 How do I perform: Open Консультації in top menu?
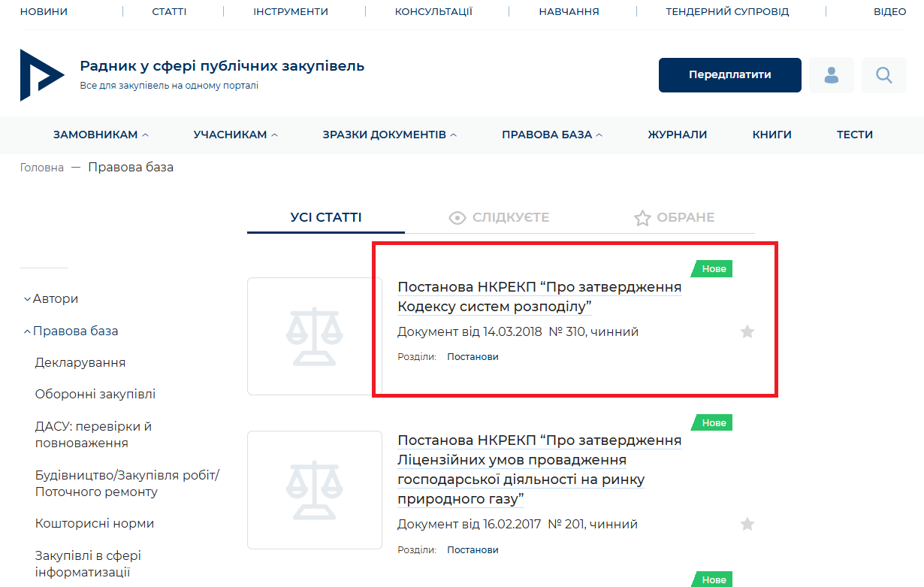coord(433,11)
